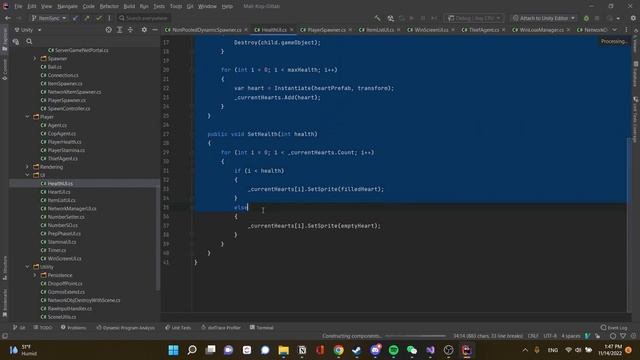The image size is (640, 360).
Task: Collapse the Utility folder
Action: [x=27, y=267]
